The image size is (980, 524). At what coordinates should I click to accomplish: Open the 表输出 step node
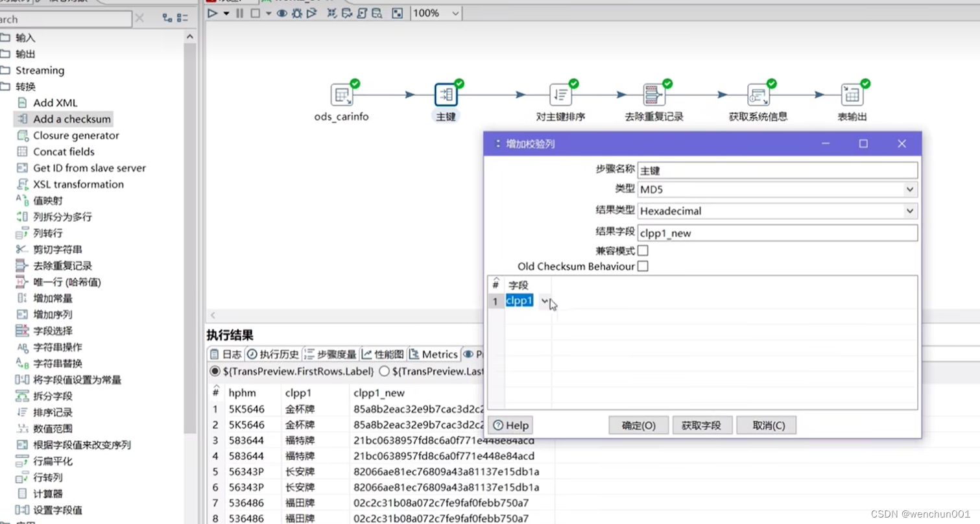[852, 95]
